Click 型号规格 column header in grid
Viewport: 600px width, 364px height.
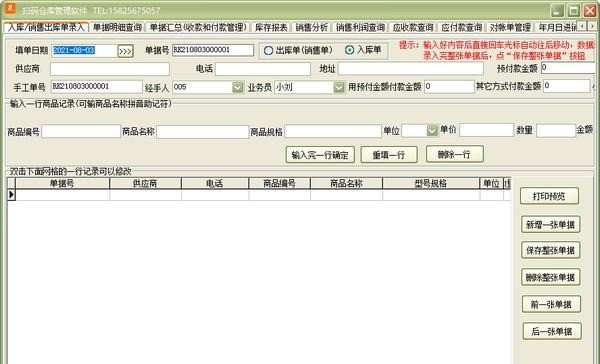(x=431, y=183)
